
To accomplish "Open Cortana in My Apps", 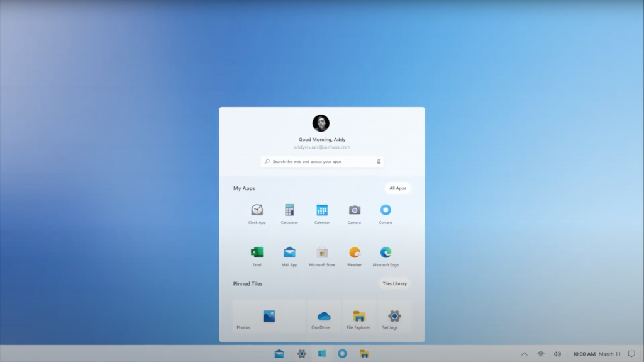I will [x=386, y=210].
